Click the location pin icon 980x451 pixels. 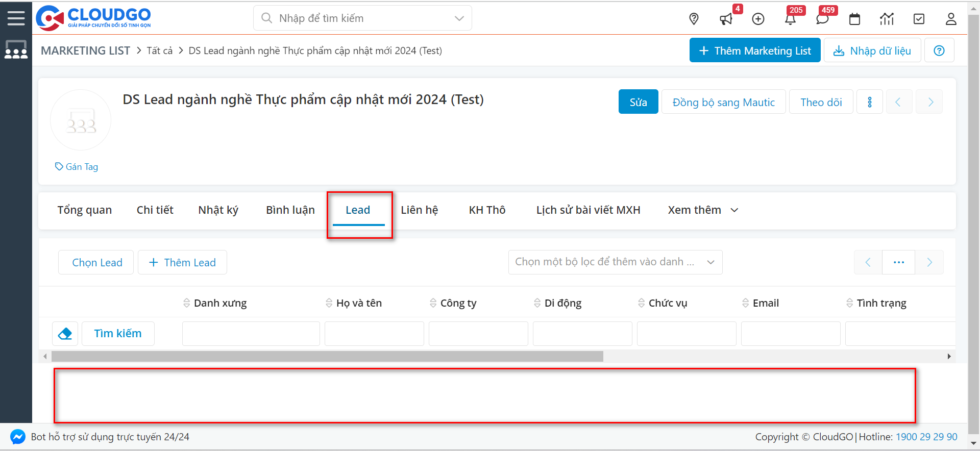tap(694, 19)
